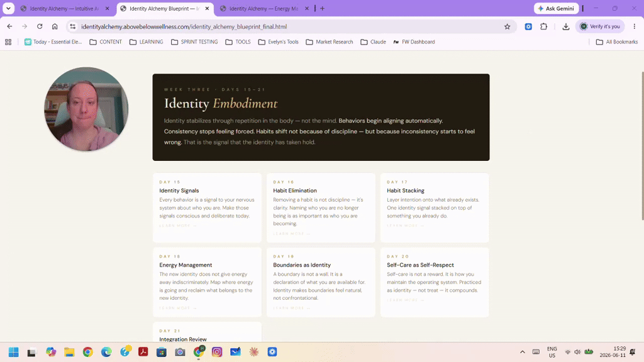Screen dimensions: 644x362
Task: Open Wi-Fi network settings in the tray
Action: 568,352
